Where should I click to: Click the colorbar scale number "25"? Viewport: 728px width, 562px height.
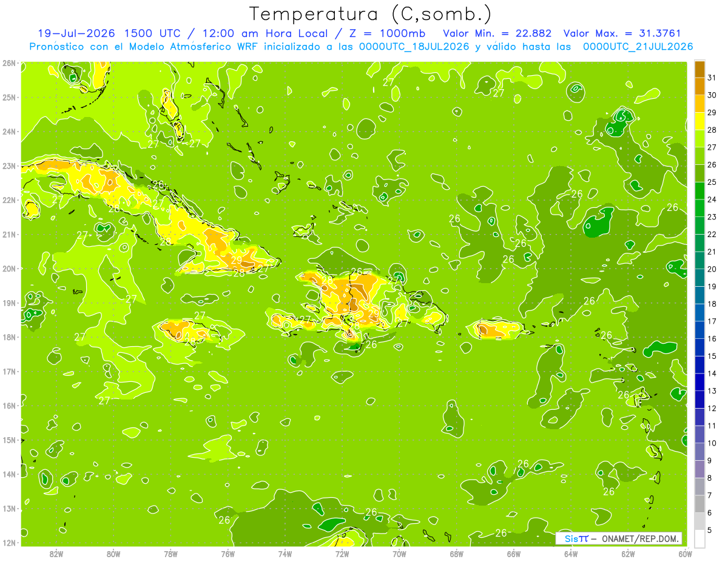click(712, 182)
